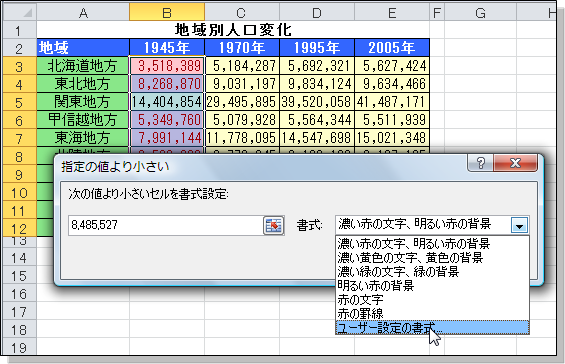Screen dimensions: 565x364
Task: Click the title cell 地域別人口変化
Action: (233, 30)
